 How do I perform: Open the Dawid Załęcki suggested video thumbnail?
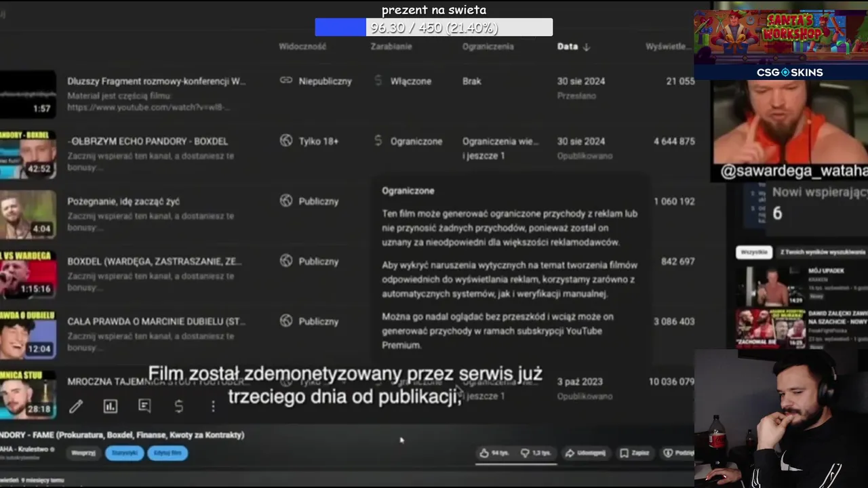772,329
